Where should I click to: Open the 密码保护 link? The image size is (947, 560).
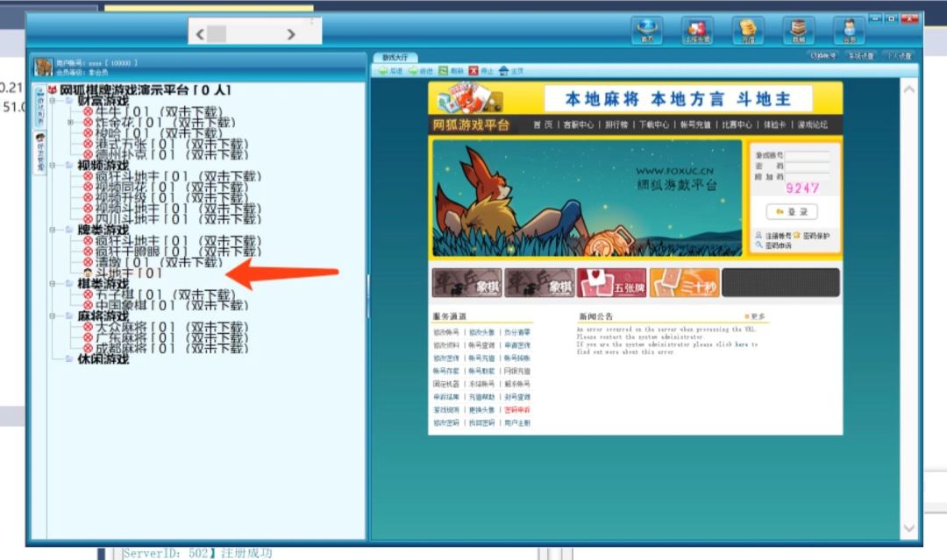click(x=816, y=236)
